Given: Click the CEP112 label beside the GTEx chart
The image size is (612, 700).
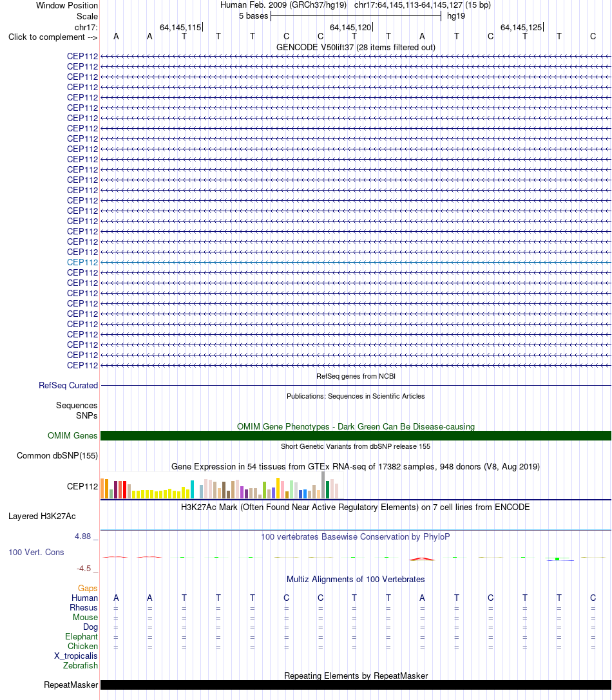Looking at the screenshot, I should (x=82, y=486).
